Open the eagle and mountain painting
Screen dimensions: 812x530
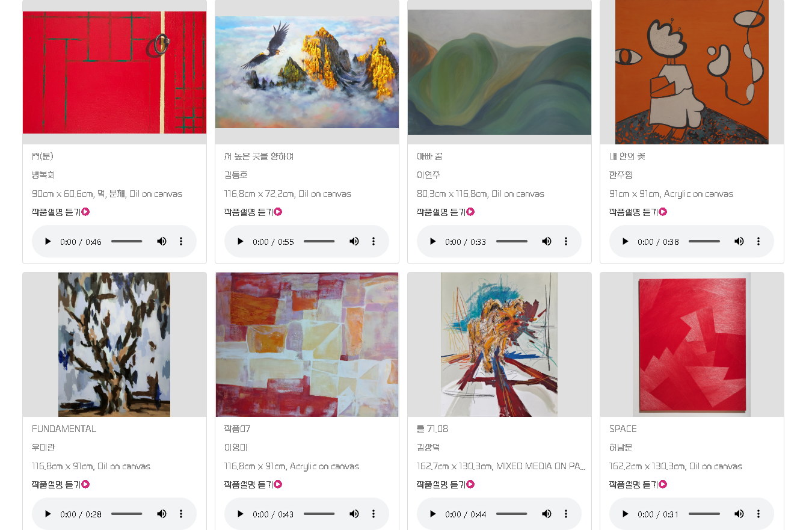click(x=307, y=72)
